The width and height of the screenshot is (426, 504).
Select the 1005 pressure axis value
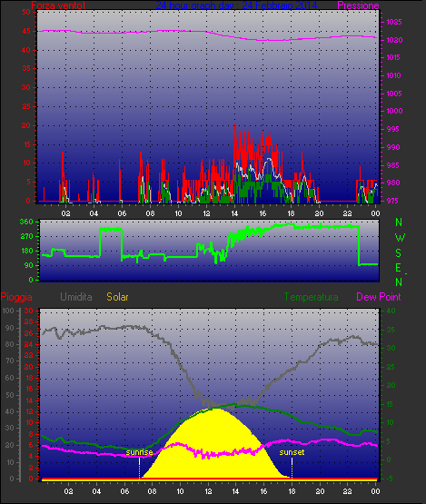pyautogui.click(x=394, y=94)
